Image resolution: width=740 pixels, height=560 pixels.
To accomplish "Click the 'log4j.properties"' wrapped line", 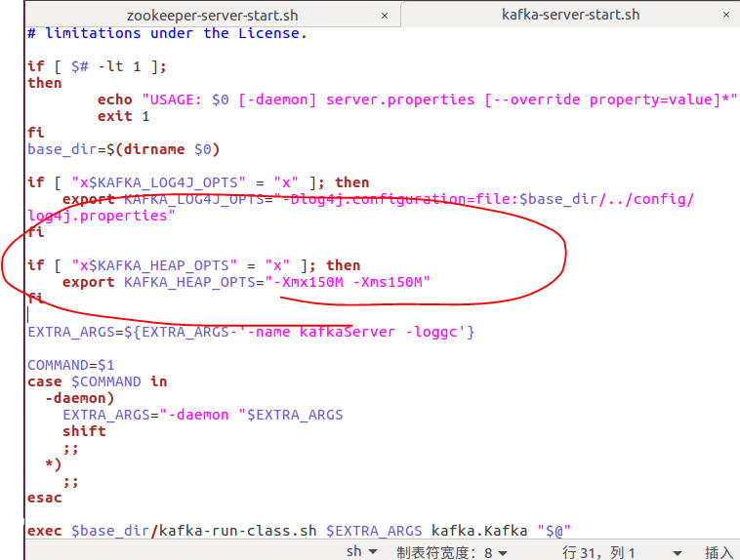I will click(x=102, y=216).
